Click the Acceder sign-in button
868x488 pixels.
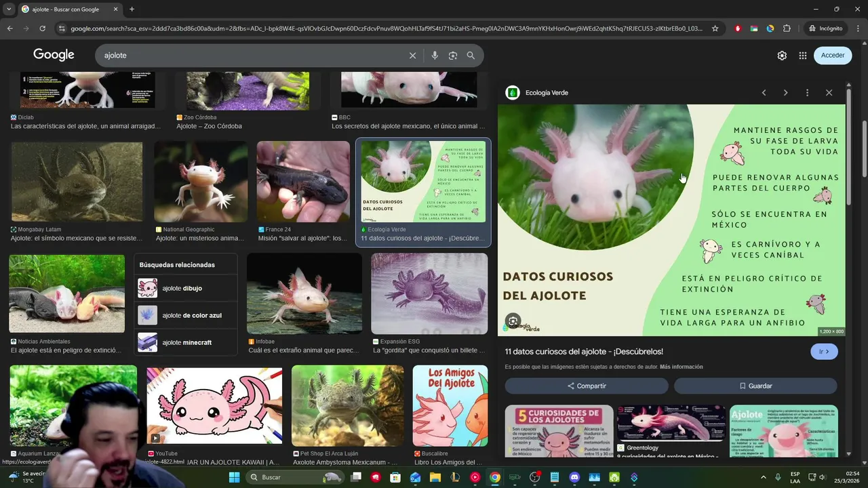(x=833, y=56)
